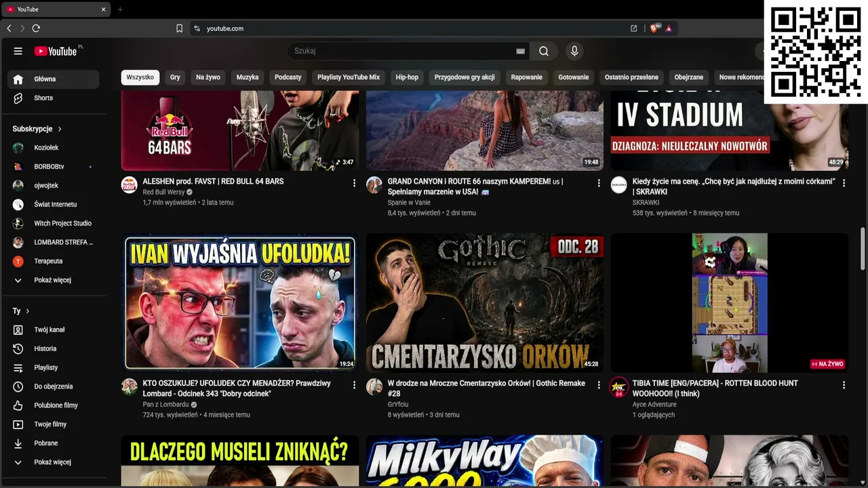This screenshot has width=868, height=488.
Task: Open Historia from the sidebar
Action: click(x=54, y=349)
